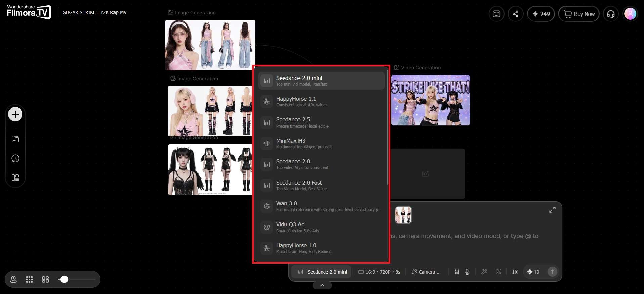Select Vidu Q3 Ad model
The width and height of the screenshot is (644, 294).
tap(321, 227)
